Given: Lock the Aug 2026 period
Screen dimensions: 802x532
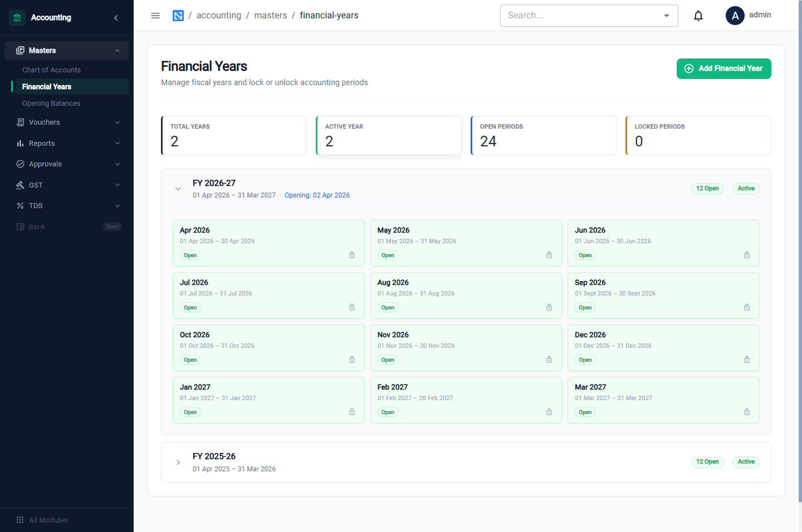Looking at the screenshot, I should [549, 307].
